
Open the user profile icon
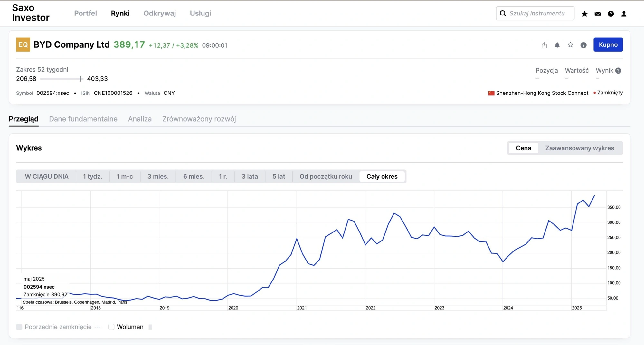624,14
